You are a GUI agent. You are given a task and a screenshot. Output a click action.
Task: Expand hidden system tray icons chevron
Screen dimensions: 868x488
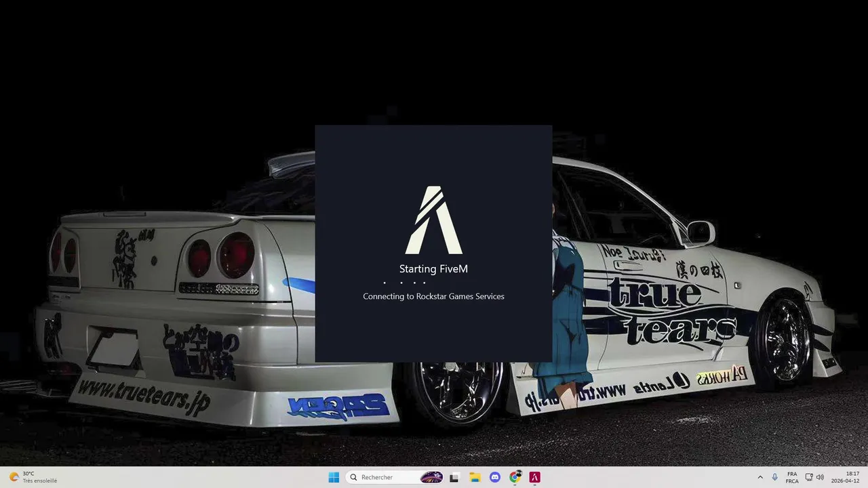click(x=760, y=477)
